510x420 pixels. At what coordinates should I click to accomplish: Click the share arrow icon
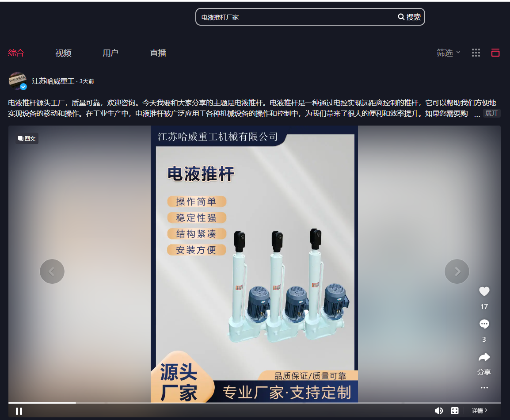[484, 357]
